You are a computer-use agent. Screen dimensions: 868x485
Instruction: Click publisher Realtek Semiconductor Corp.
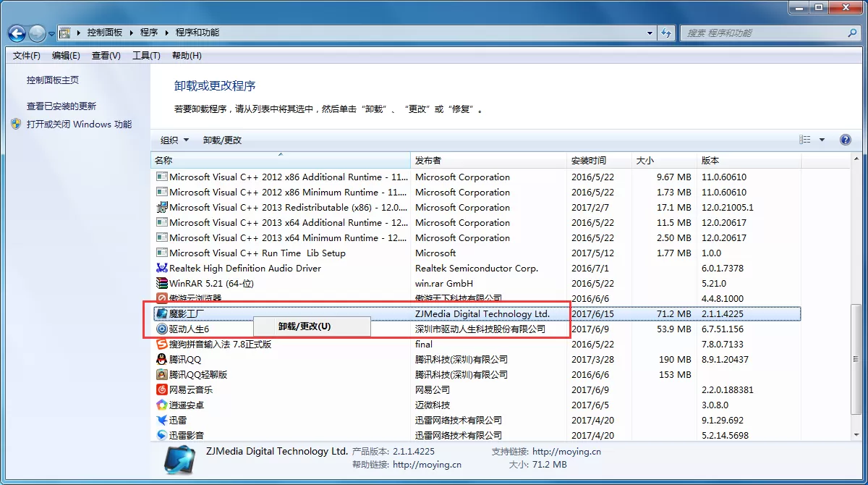click(477, 269)
